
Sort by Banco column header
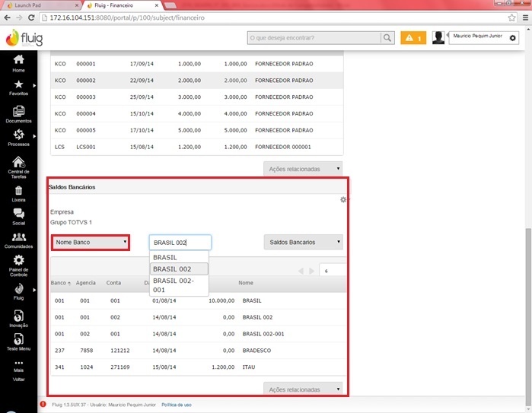coord(61,283)
